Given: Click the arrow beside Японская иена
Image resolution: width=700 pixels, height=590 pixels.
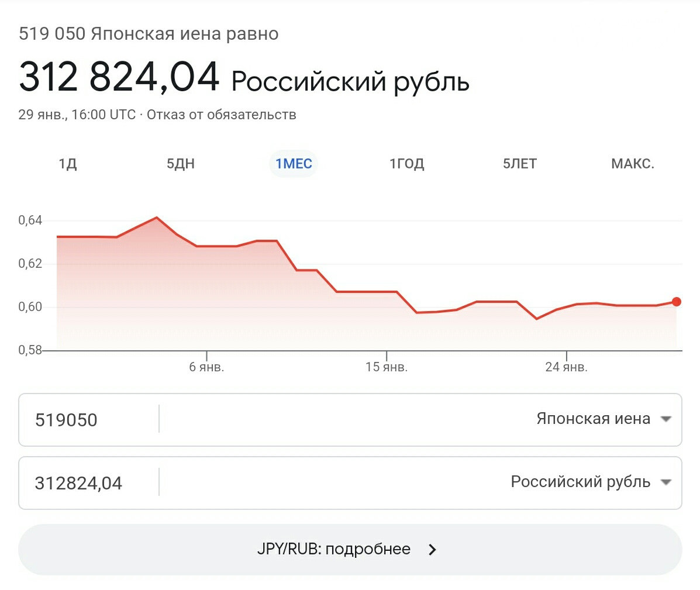Looking at the screenshot, I should [665, 419].
